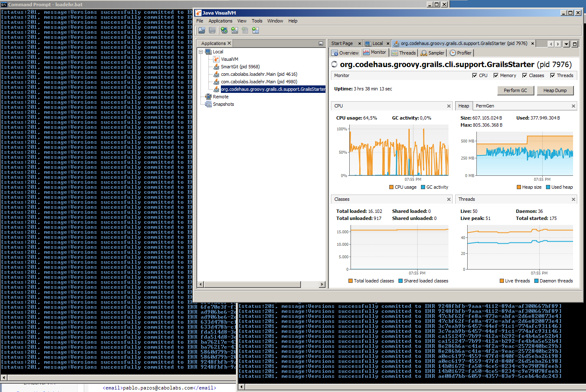Viewport: 586px width, 392px height.
Task: Select com.cabolabs.loadehr.Main (pid 4616)
Action: point(259,74)
